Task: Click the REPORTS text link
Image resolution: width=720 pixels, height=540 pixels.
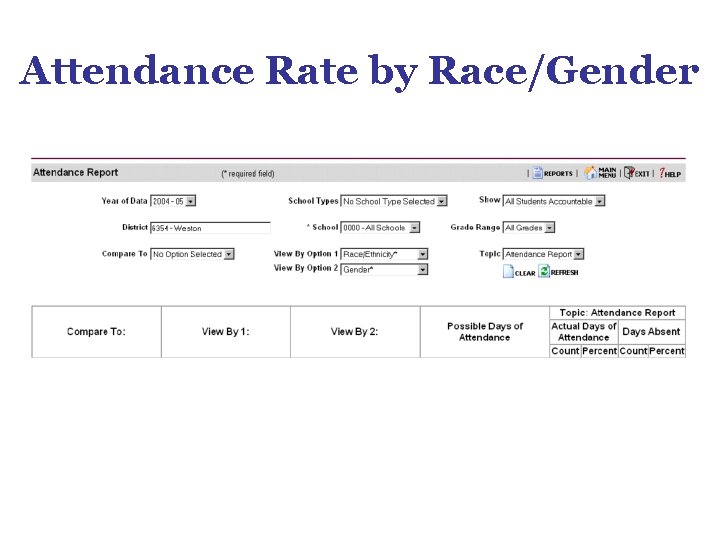Action: 558,174
